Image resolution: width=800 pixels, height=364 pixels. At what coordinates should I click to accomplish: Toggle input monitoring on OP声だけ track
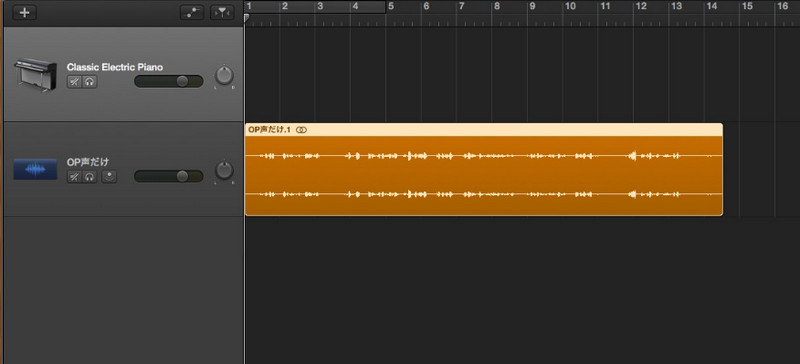tap(109, 177)
